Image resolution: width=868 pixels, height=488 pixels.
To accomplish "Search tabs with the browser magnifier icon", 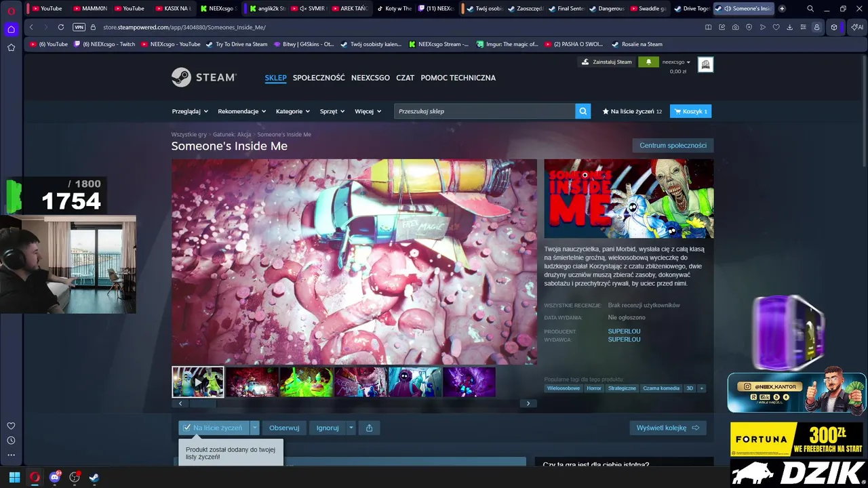I will click(x=810, y=9).
